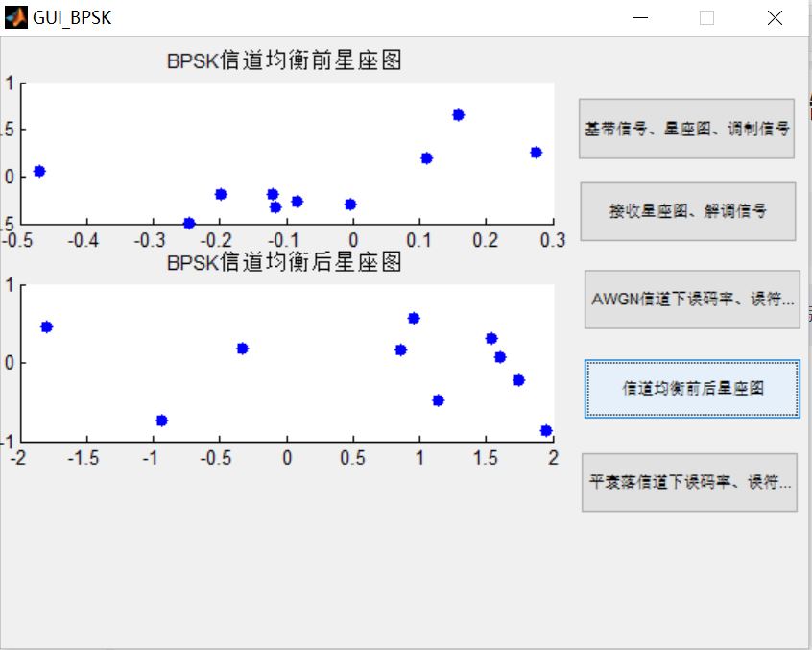Click the rightmost point in the lower constellation plot
The height and width of the screenshot is (650, 812).
pos(546,430)
